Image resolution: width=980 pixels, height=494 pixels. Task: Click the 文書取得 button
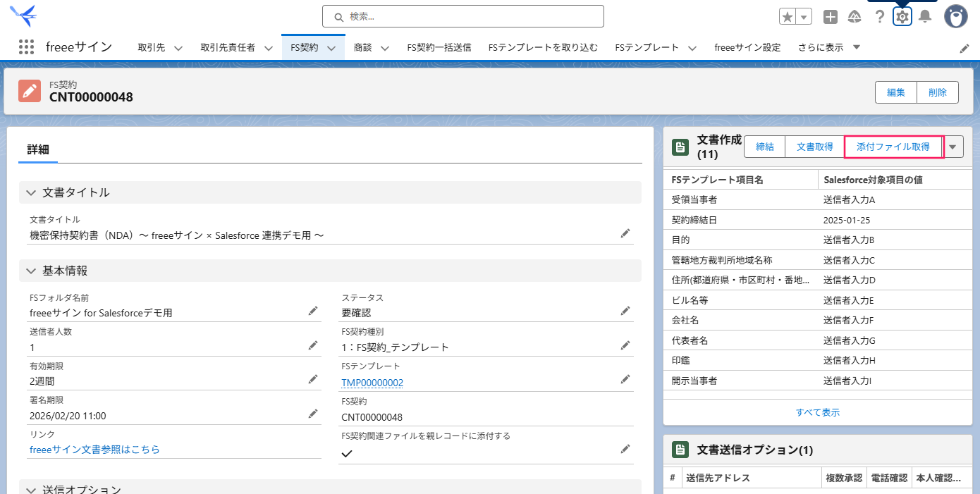[815, 147]
